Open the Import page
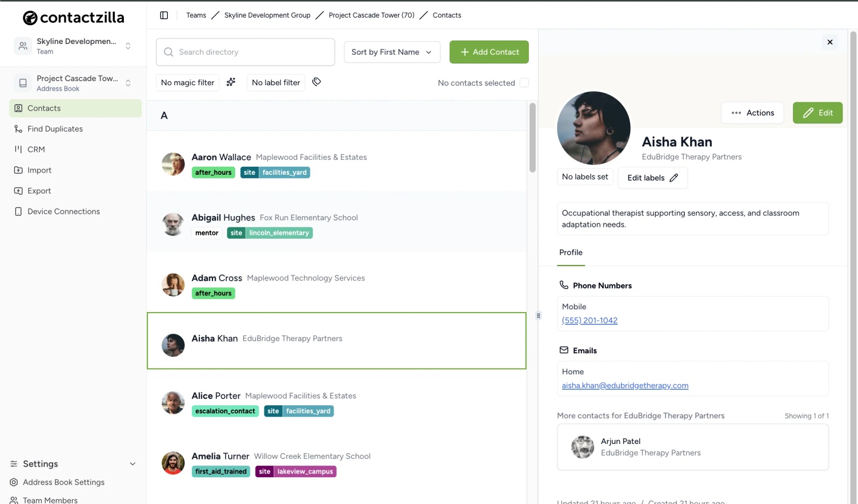This screenshot has height=504, width=858. (75, 170)
